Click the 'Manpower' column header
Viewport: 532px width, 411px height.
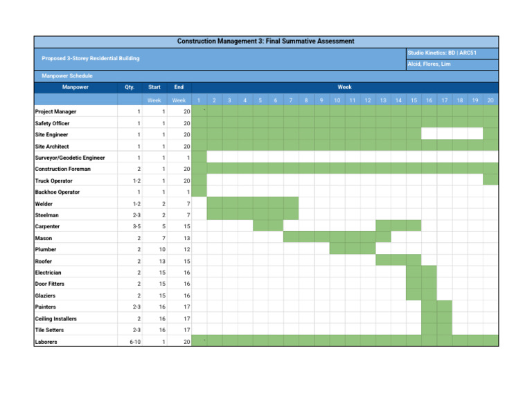click(x=76, y=87)
